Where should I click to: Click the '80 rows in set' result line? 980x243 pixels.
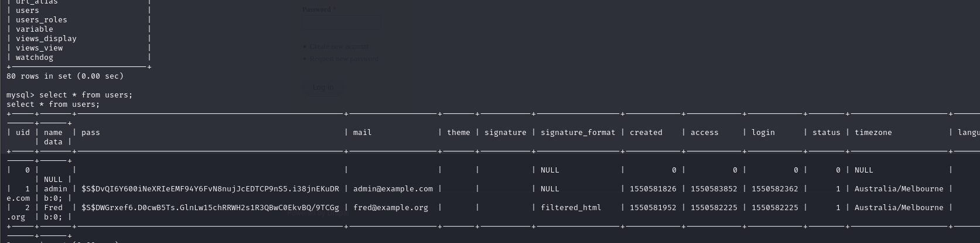(x=65, y=76)
